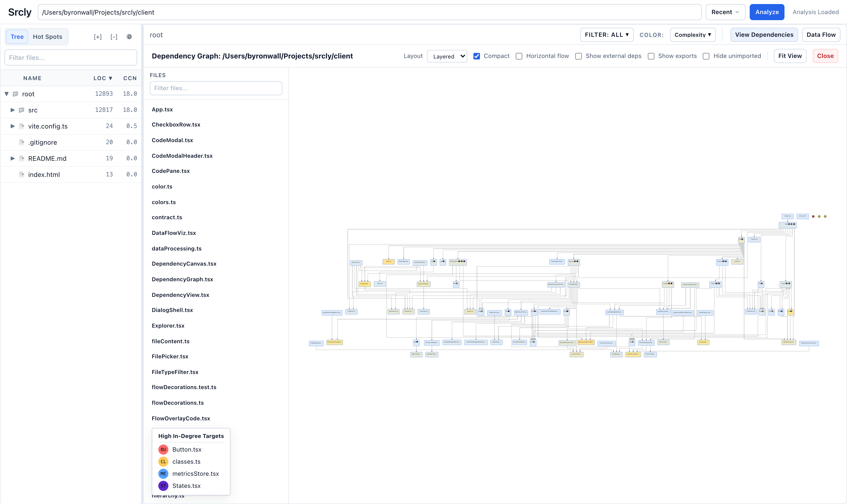Toggle the Compact checkbox
847x504 pixels.
(x=477, y=56)
